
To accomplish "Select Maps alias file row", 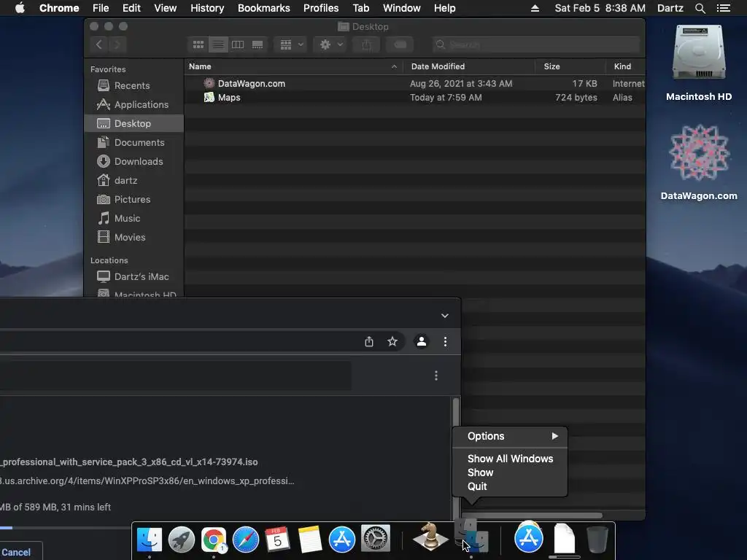I will tap(414, 98).
